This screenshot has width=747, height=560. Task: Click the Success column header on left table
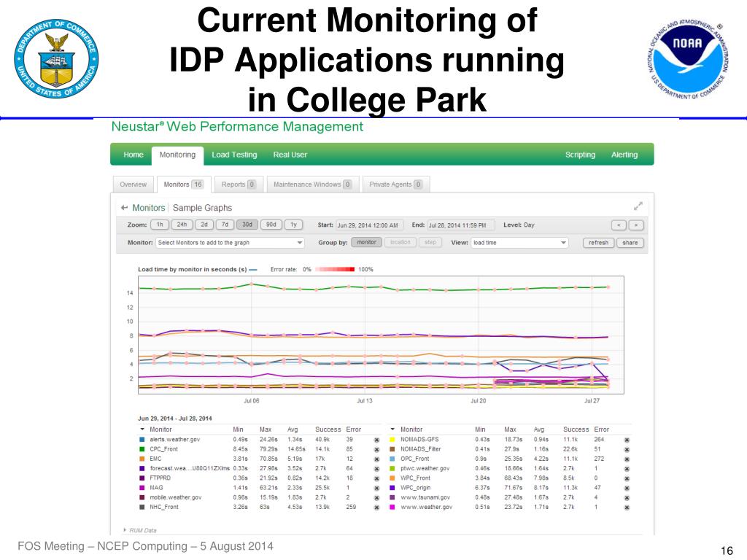coord(328,429)
